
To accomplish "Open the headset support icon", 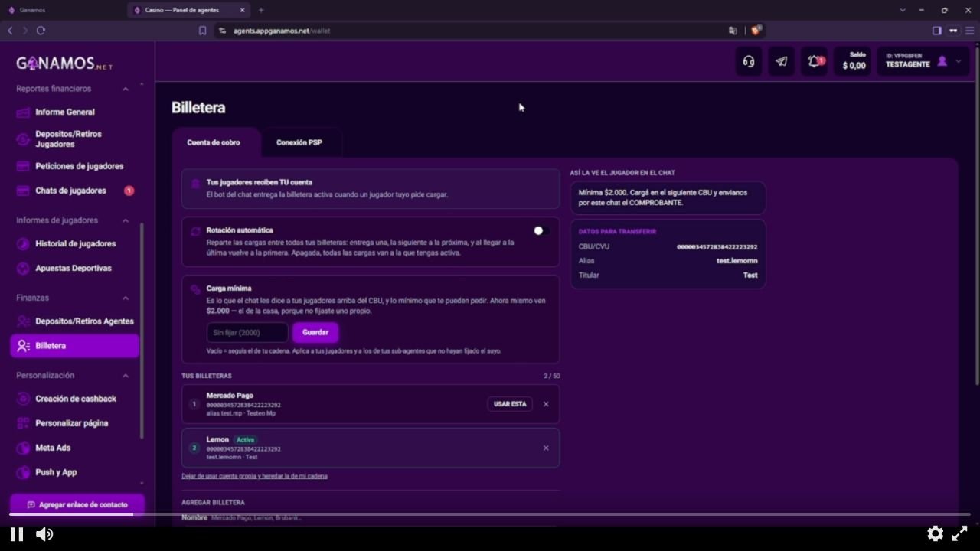I will tap(749, 61).
